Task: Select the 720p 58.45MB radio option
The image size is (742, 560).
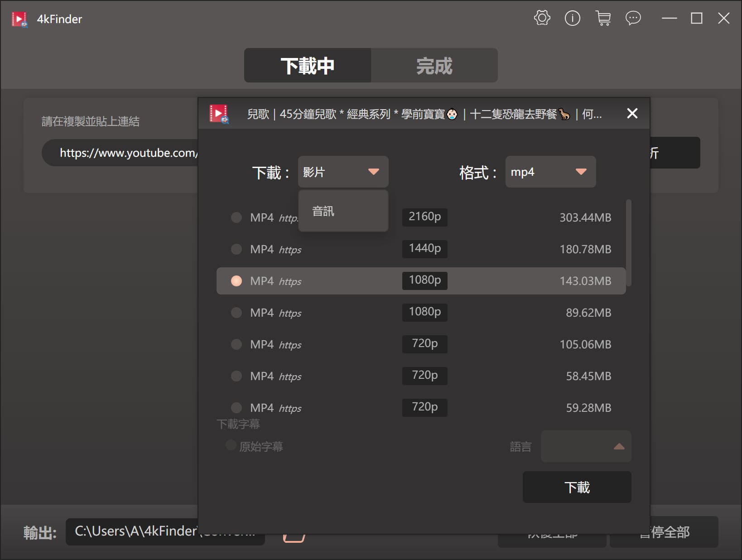Action: click(x=236, y=376)
